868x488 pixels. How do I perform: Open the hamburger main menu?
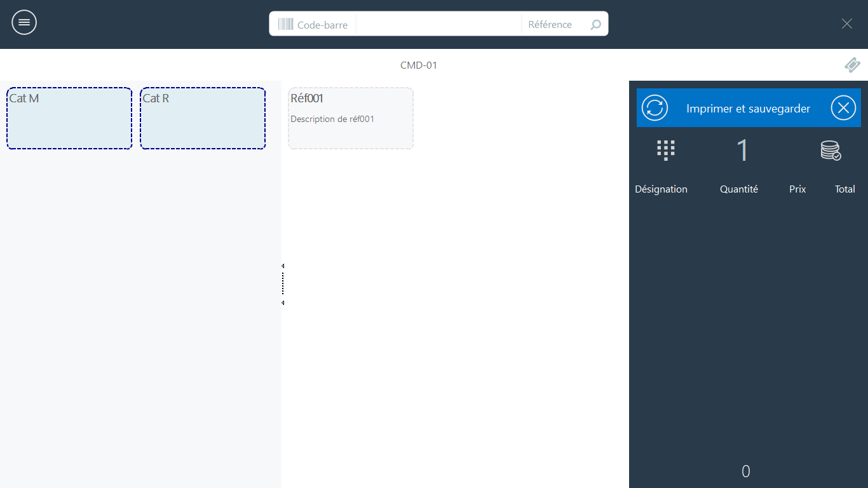click(24, 23)
